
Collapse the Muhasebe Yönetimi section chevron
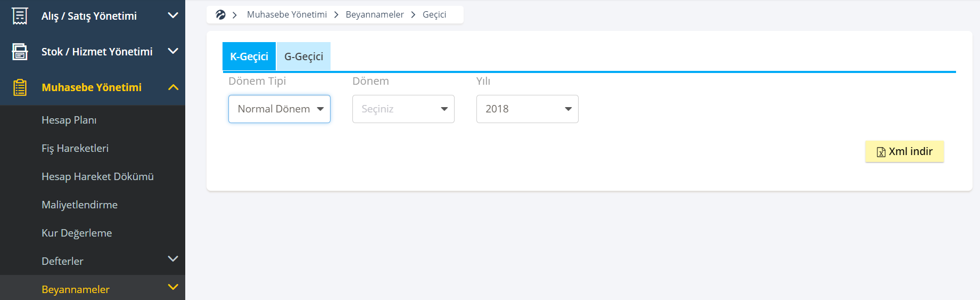pos(173,87)
